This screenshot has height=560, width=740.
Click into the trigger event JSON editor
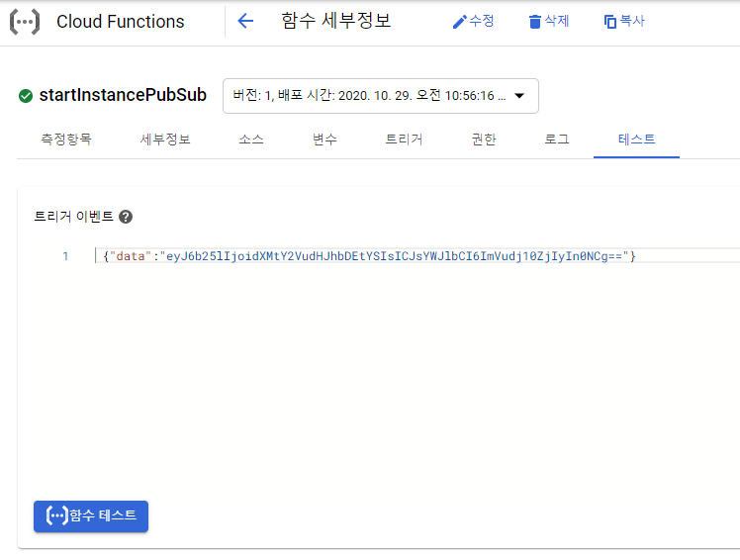[x=417, y=256]
